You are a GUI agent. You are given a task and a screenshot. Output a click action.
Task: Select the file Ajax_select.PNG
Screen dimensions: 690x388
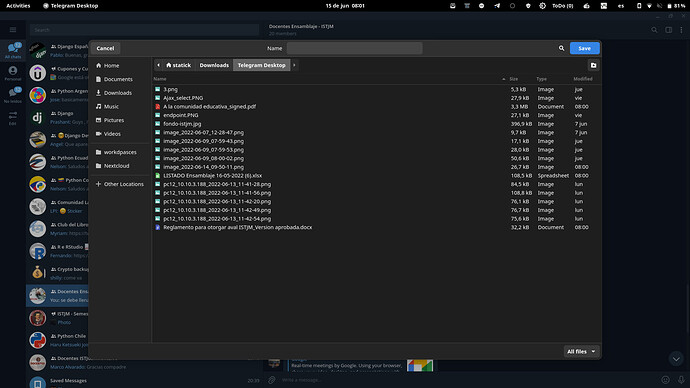pos(183,98)
